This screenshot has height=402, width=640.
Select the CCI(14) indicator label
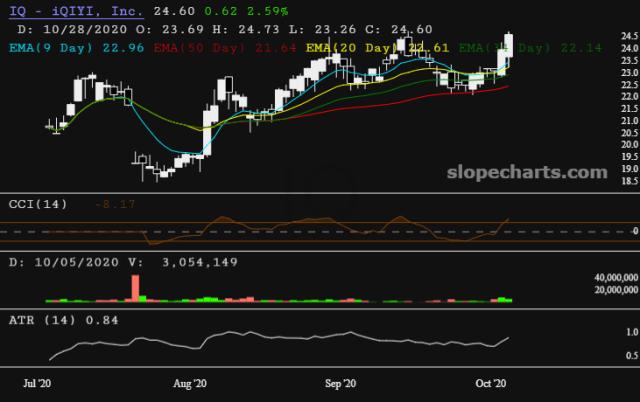[38, 204]
